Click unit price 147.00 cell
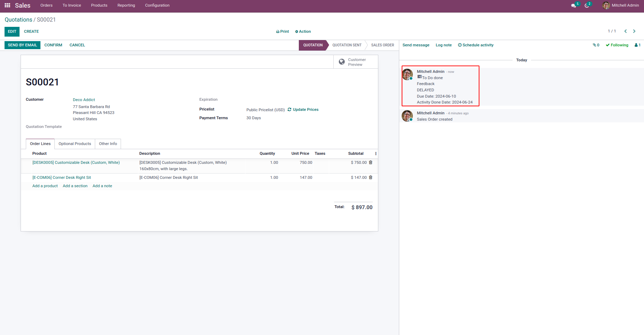This screenshot has width=644, height=335. 306,177
